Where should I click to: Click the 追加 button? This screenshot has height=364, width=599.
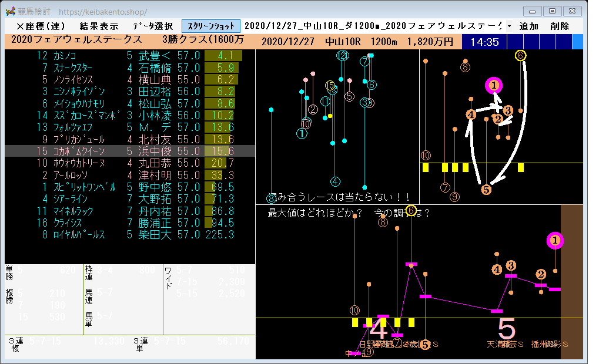click(528, 26)
